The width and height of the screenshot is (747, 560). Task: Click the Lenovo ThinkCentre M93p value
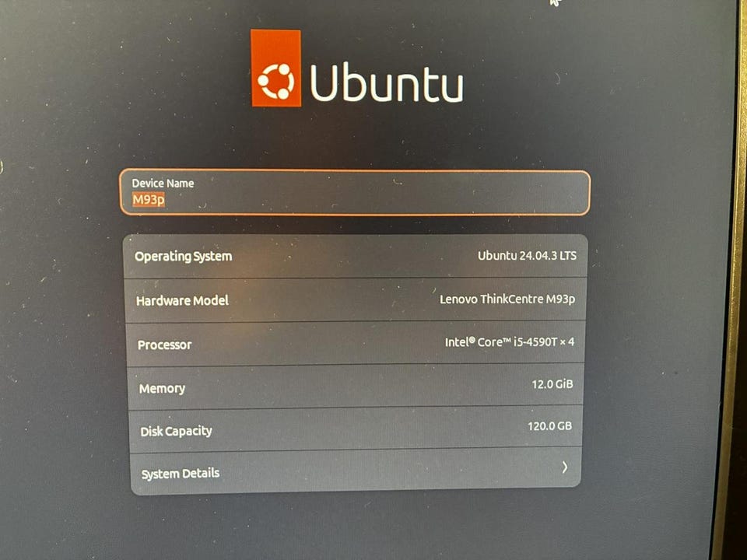tap(507, 299)
